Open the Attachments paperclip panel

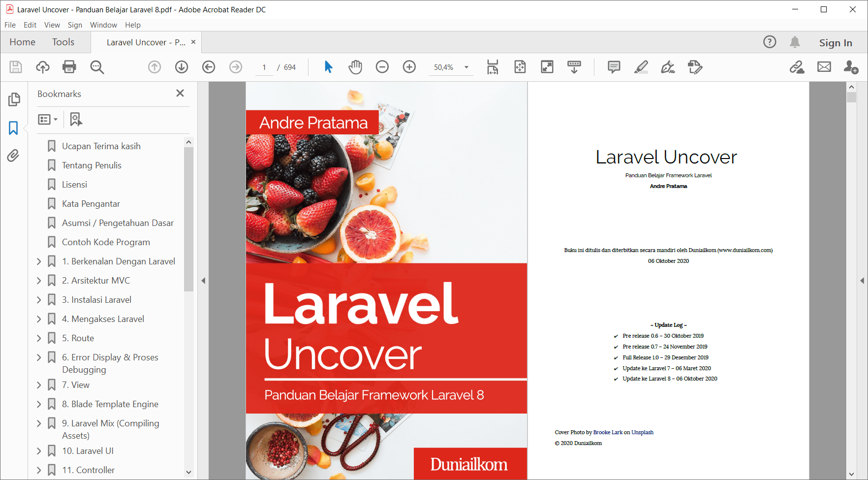tap(13, 156)
